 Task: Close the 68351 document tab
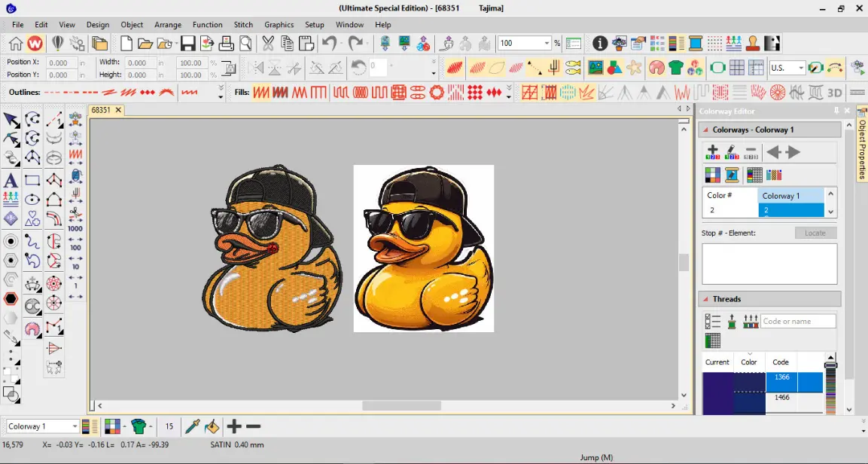(118, 110)
